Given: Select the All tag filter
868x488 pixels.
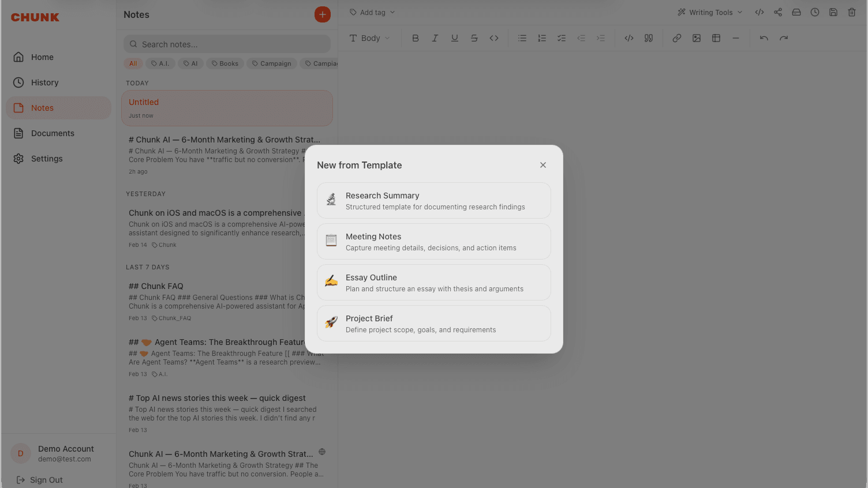Looking at the screenshot, I should [x=133, y=63].
